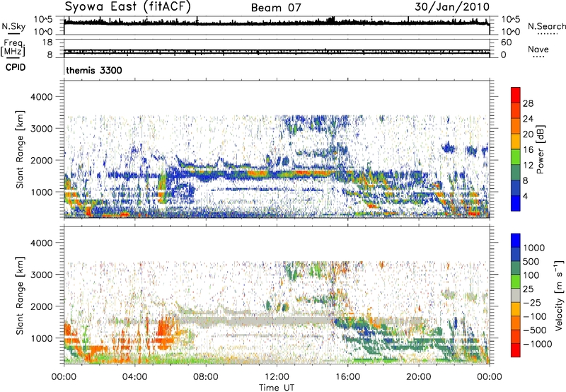Select the Velocity segment between -100 and -500

[x=516, y=323]
